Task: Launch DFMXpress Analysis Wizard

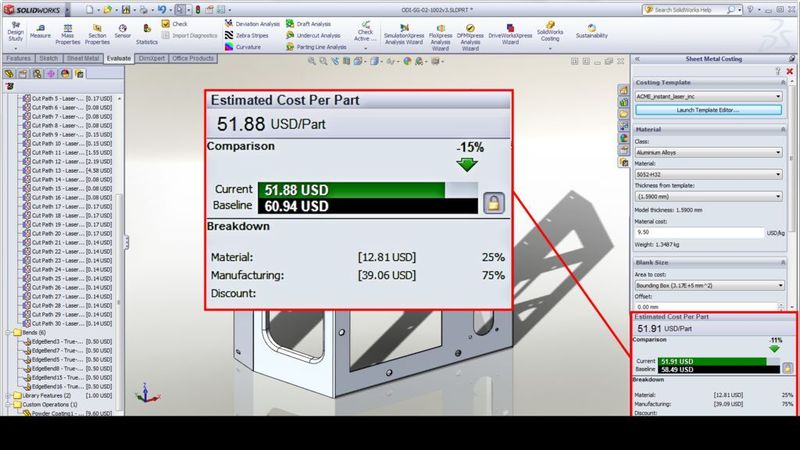Action: [470, 37]
